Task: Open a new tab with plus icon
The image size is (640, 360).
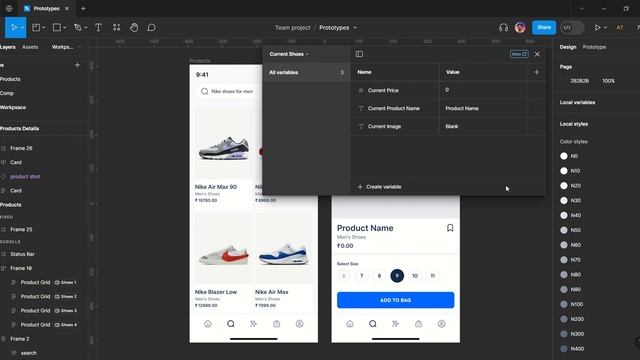Action: click(83, 8)
